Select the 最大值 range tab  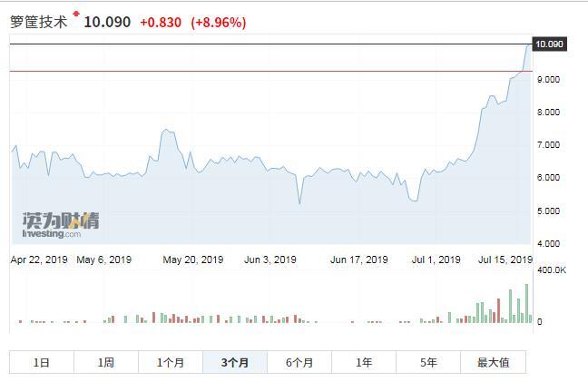[493, 362]
